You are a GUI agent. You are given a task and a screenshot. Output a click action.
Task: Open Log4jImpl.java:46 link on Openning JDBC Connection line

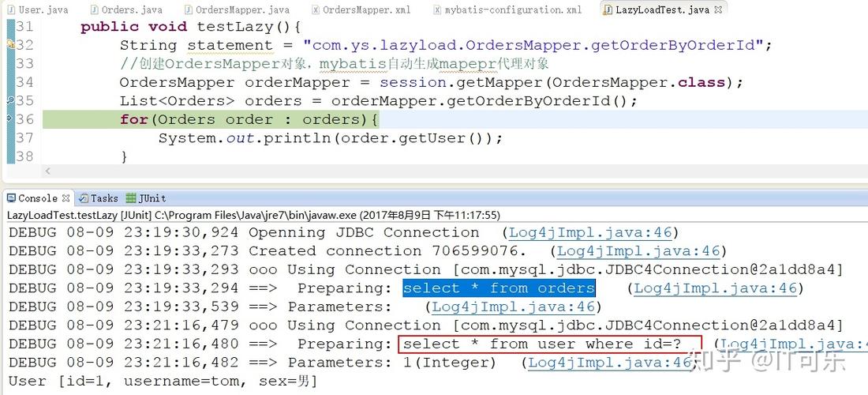(590, 233)
